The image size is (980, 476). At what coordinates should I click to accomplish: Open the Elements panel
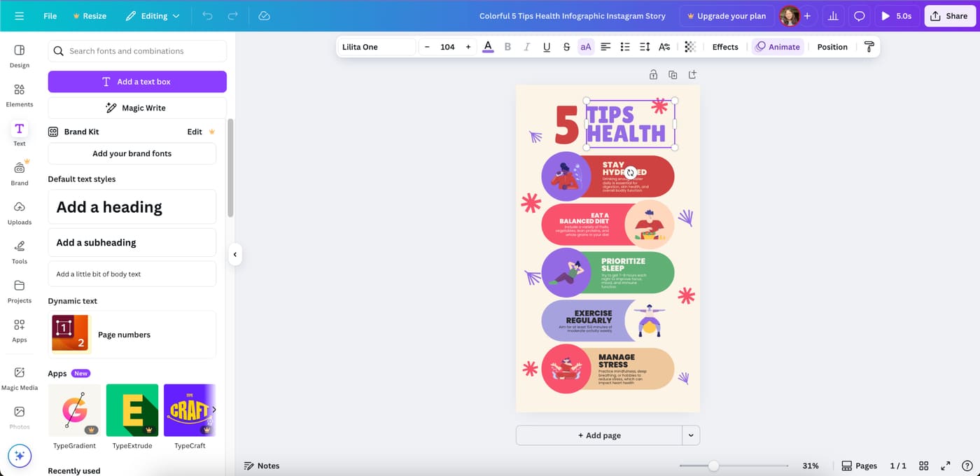point(19,94)
